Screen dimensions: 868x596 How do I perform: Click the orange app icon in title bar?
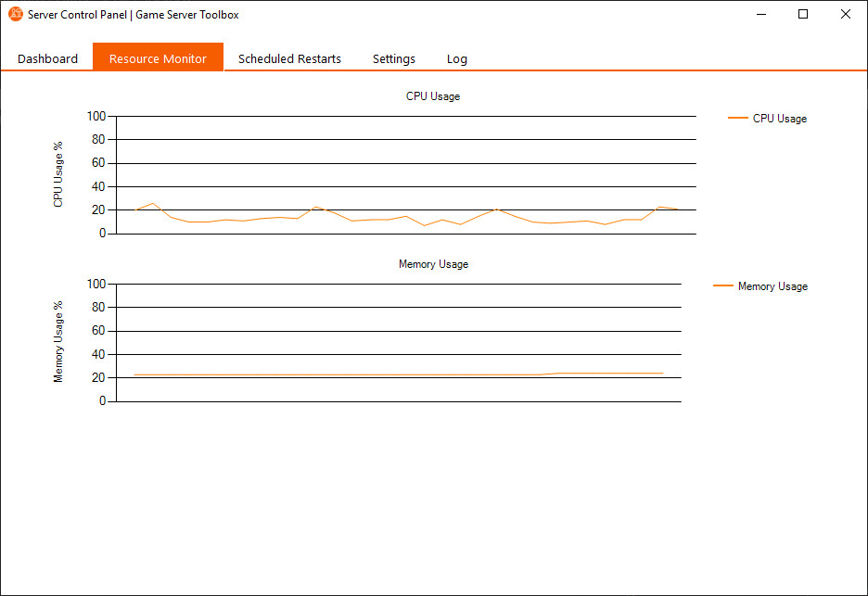tap(15, 14)
